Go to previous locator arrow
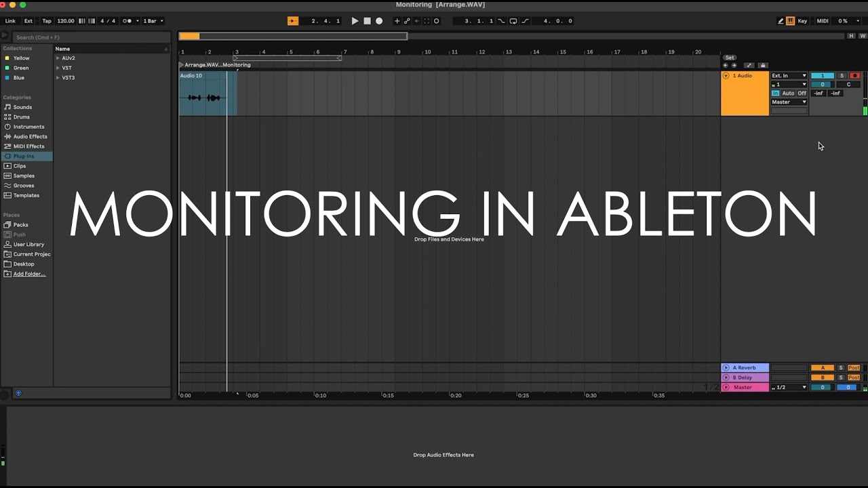This screenshot has width=868, height=488. click(726, 66)
